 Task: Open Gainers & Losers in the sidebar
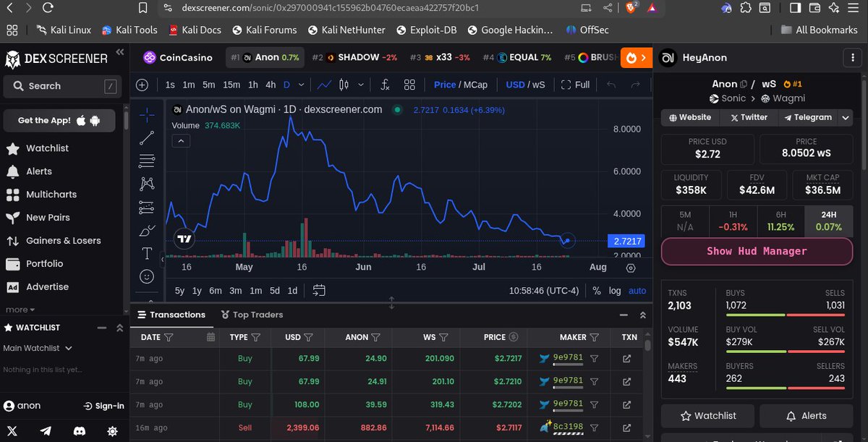(54, 241)
